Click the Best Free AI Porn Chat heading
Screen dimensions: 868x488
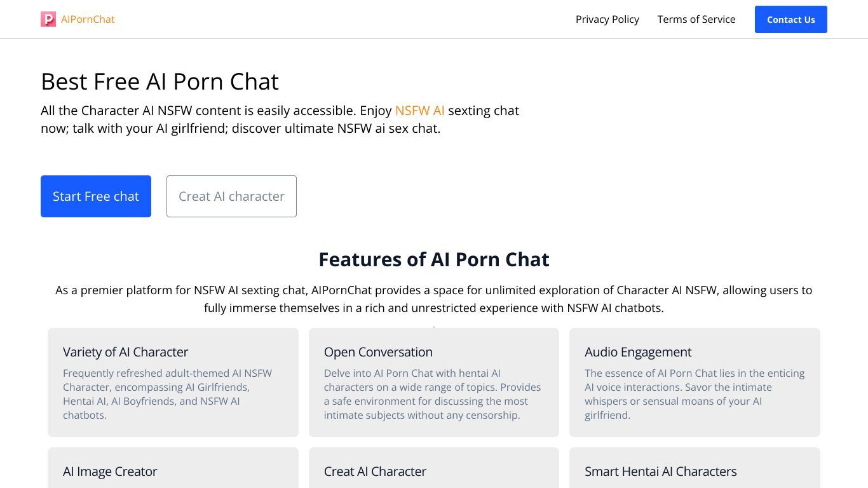pos(160,81)
